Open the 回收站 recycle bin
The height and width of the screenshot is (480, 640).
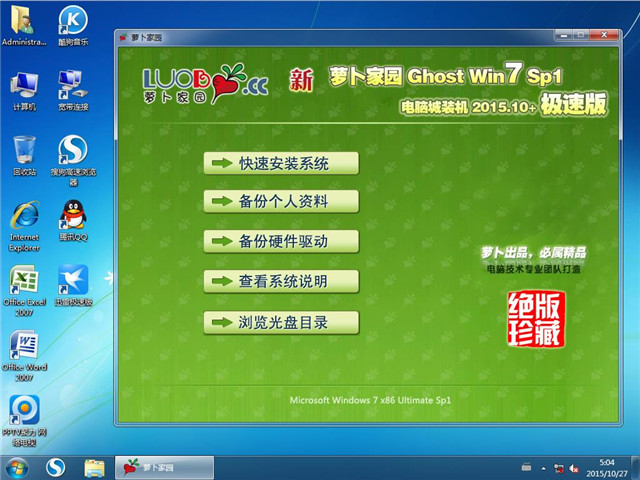coord(24,152)
